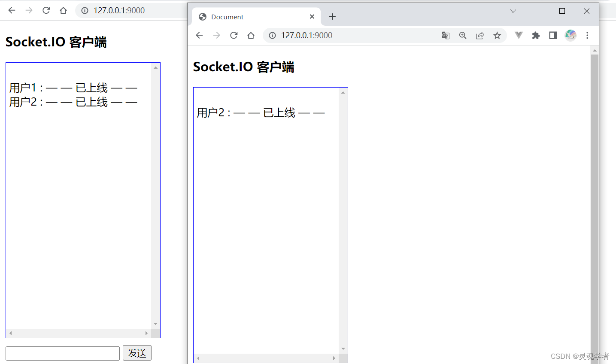Open the window snap dropdown chevron
Screen dimensions: 616x364
click(513, 11)
